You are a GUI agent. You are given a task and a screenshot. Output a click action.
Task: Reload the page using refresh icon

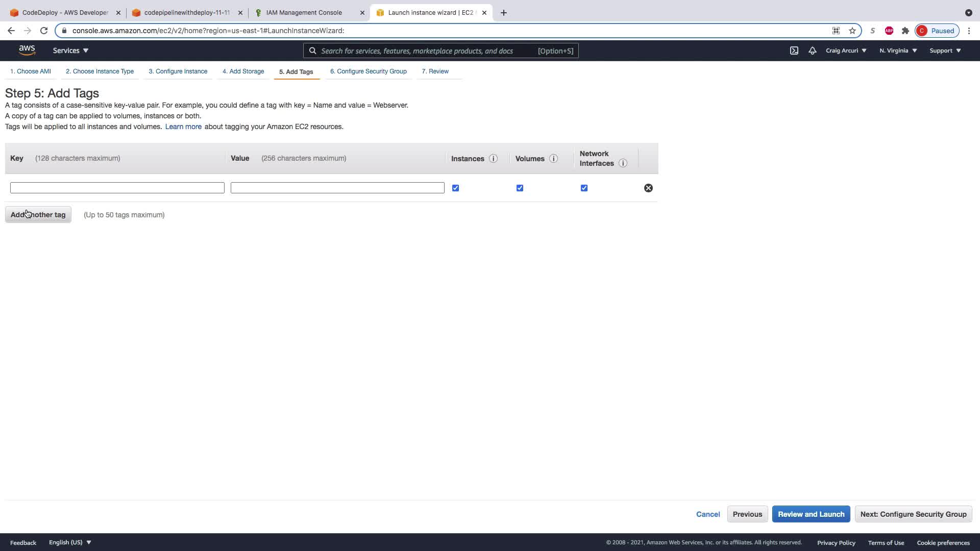[x=44, y=31]
